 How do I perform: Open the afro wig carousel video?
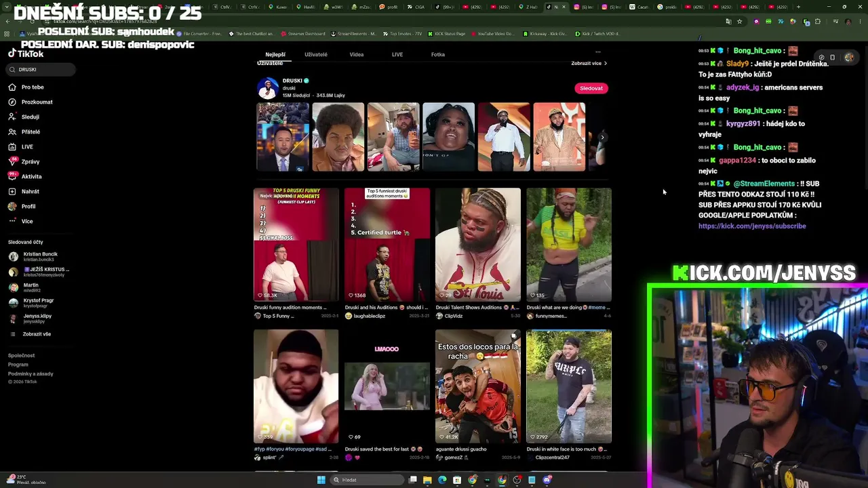338,137
